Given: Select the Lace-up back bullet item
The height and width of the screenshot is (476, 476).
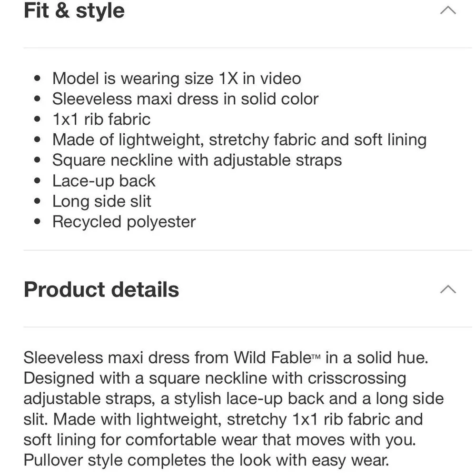Looking at the screenshot, I should (104, 180).
